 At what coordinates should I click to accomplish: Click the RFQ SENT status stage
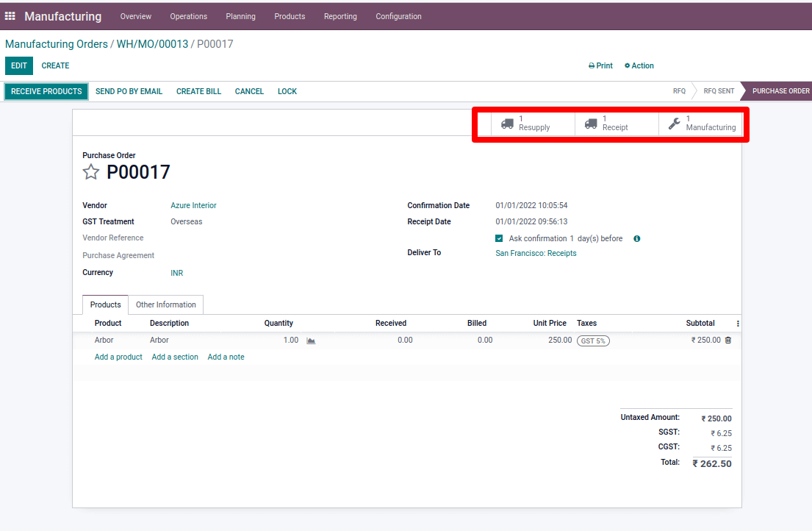(719, 91)
